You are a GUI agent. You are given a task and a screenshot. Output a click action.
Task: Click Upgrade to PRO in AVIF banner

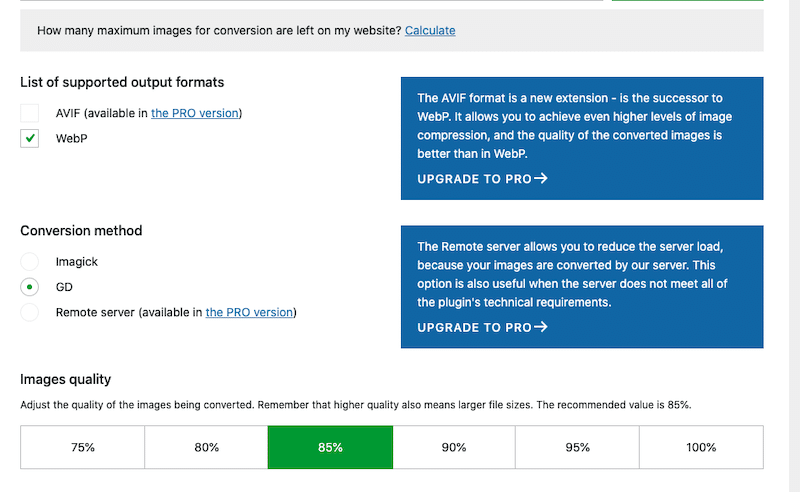pyautogui.click(x=474, y=179)
